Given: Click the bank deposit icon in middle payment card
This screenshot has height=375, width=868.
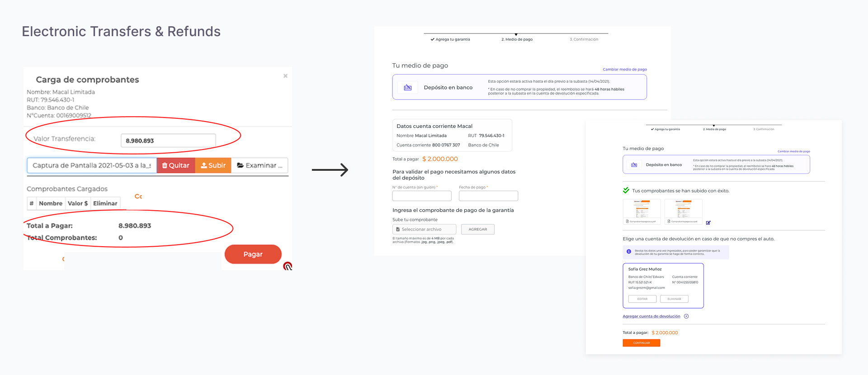Looking at the screenshot, I should coord(407,87).
